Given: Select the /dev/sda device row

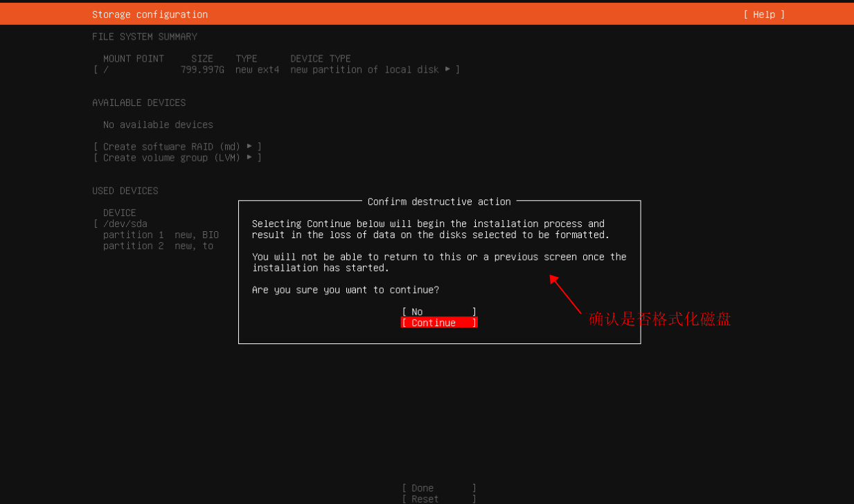Looking at the screenshot, I should (165, 224).
